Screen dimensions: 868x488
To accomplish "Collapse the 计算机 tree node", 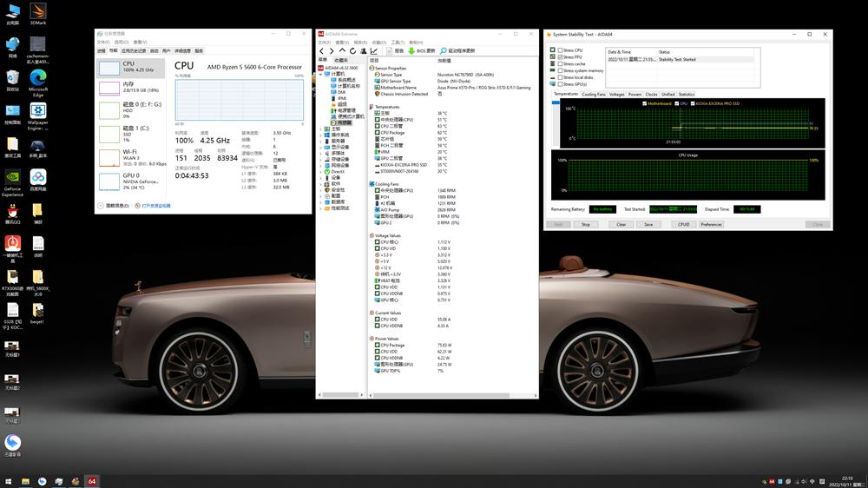I will (321, 74).
